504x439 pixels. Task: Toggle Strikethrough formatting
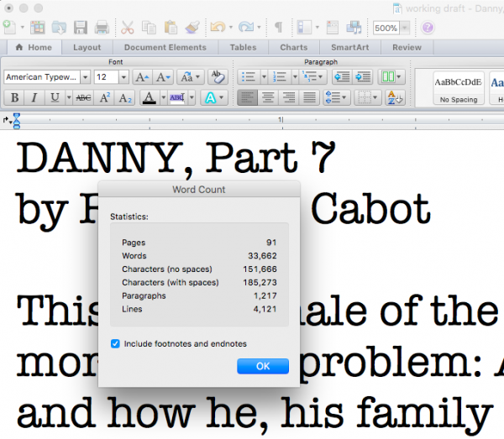coord(83,97)
